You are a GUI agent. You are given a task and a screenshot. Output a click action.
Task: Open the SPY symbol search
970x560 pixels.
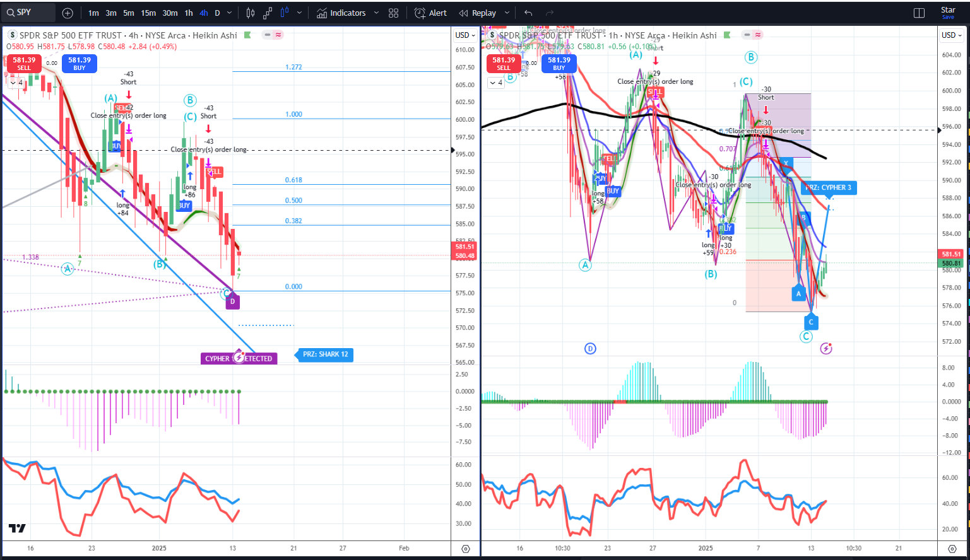[x=28, y=13]
